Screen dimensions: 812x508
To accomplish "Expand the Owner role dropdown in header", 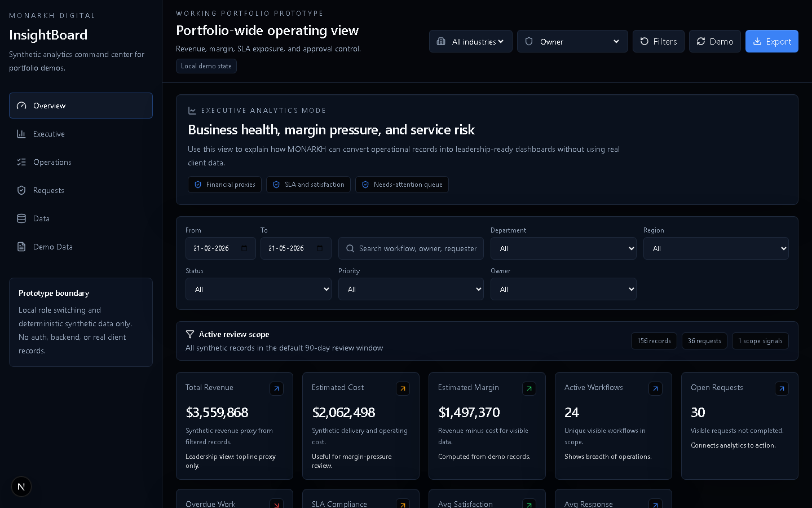I will tap(572, 41).
